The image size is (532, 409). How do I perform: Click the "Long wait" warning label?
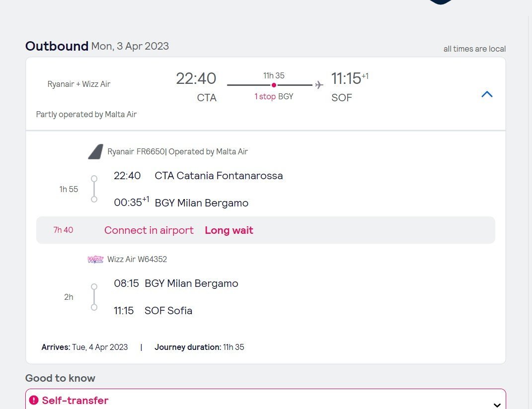coord(229,230)
